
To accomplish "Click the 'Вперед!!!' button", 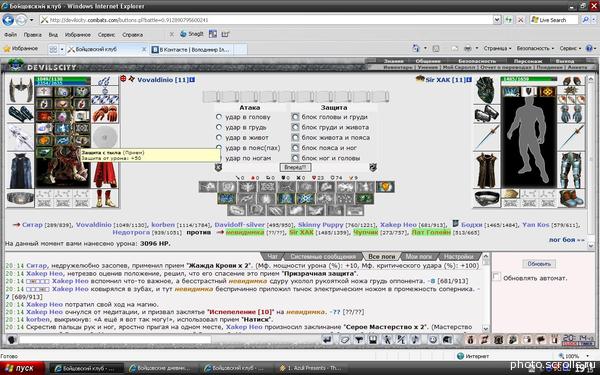I will pos(295,167).
